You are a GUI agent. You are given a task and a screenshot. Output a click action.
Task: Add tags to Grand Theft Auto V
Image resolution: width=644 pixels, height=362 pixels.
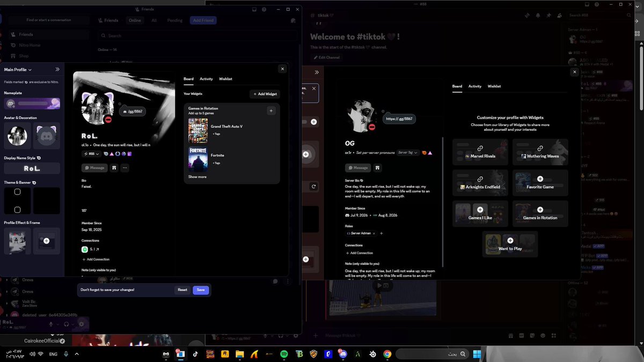216,134
